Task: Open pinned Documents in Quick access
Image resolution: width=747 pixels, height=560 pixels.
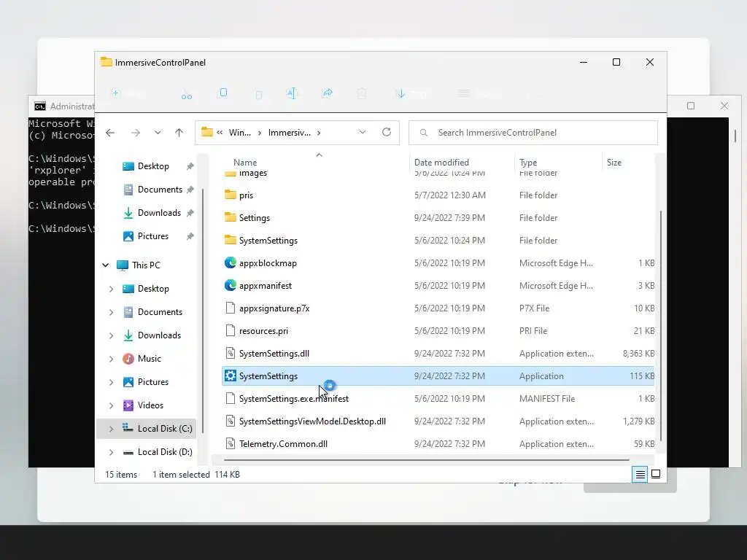Action: (160, 190)
